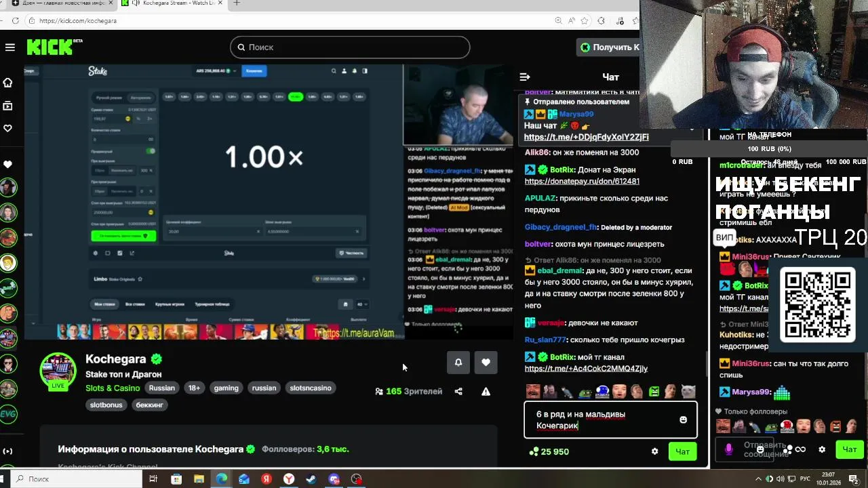Viewport: 868px width, 488px height.
Task: Open the EVG channel avatar in the sidebar
Action: (x=8, y=413)
